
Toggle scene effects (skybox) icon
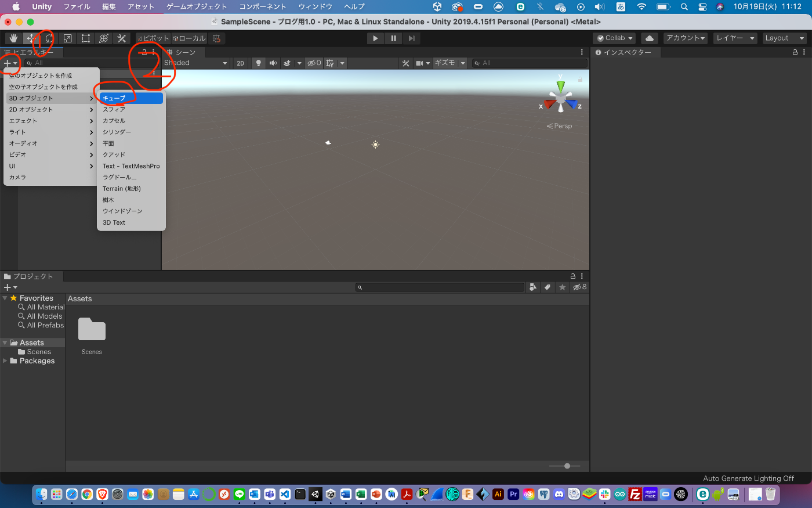click(x=287, y=63)
